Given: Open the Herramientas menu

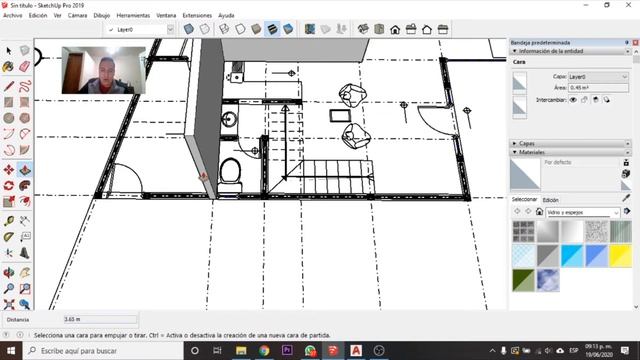Looking at the screenshot, I should click(133, 16).
